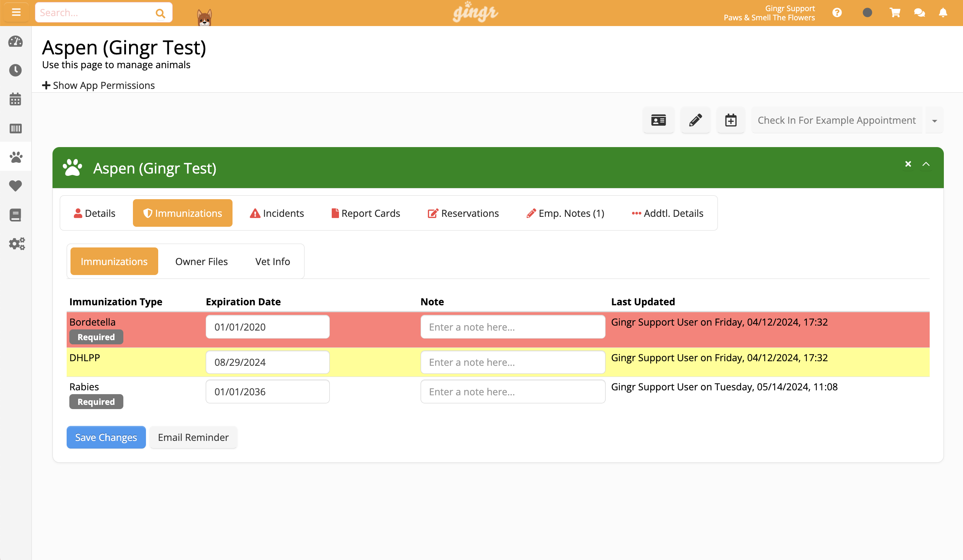This screenshot has height=560, width=963.
Task: Open the chat messages icon
Action: click(919, 13)
